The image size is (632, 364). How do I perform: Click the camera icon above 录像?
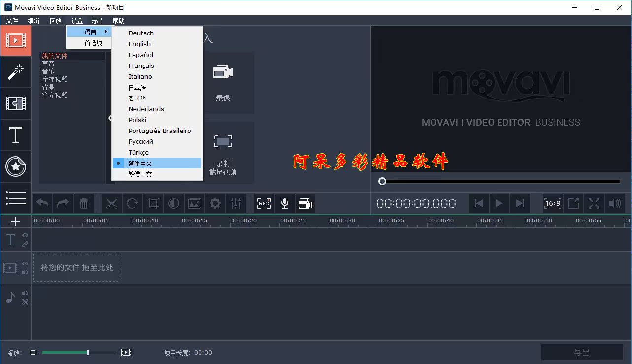(x=223, y=72)
